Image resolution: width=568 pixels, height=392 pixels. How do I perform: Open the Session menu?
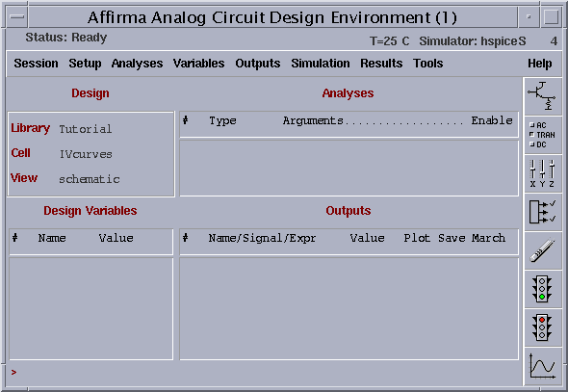click(x=36, y=64)
